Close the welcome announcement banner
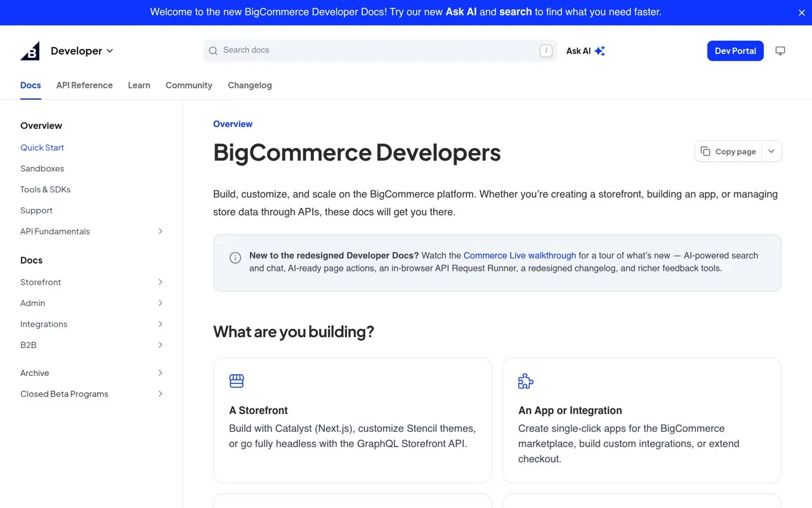The height and width of the screenshot is (508, 812). point(801,13)
